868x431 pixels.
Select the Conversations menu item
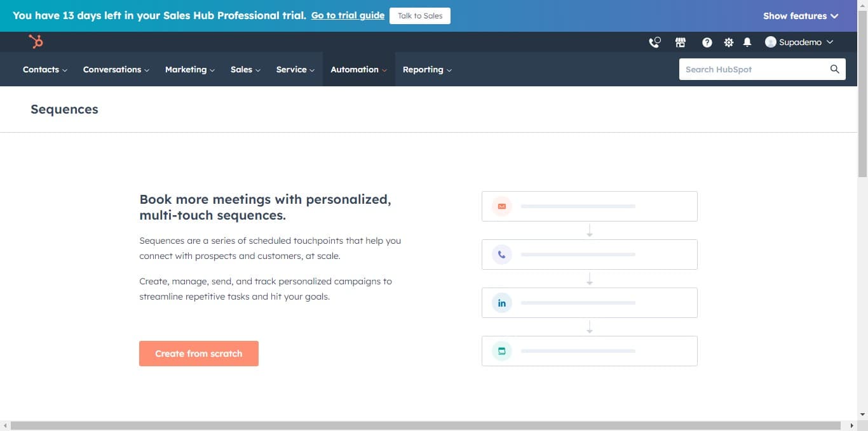click(116, 70)
